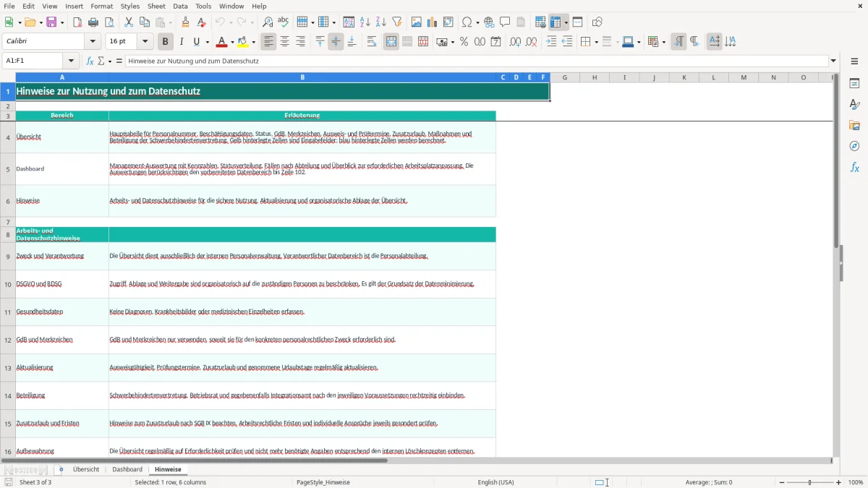Switch to the Übersicht sheet tab
Screen dimensions: 868x488
click(x=86, y=469)
